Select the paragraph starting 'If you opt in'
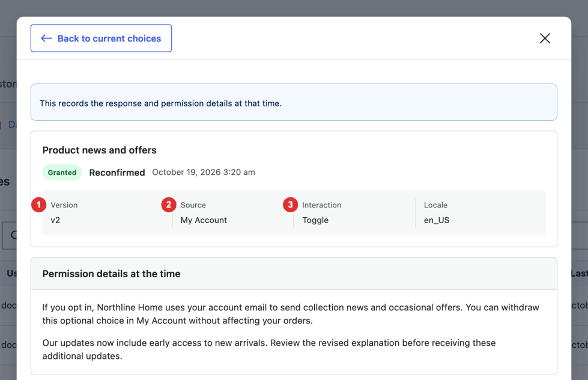 [291, 314]
